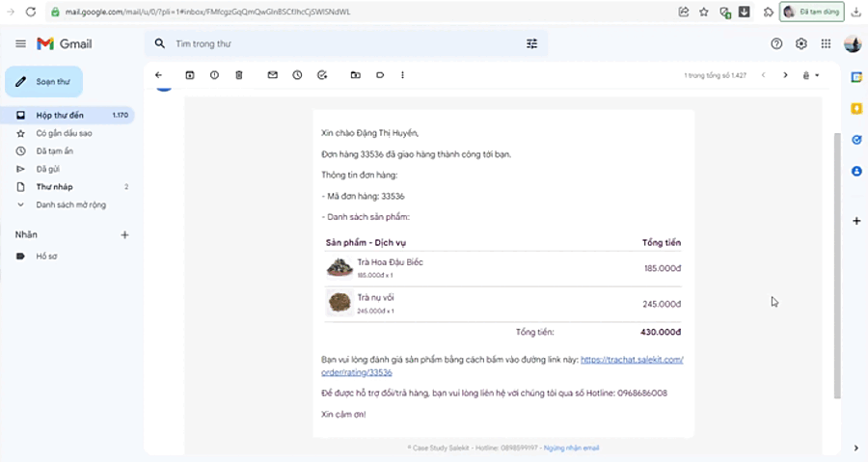Open search filter options in search bar
The height and width of the screenshot is (462, 868).
point(531,43)
